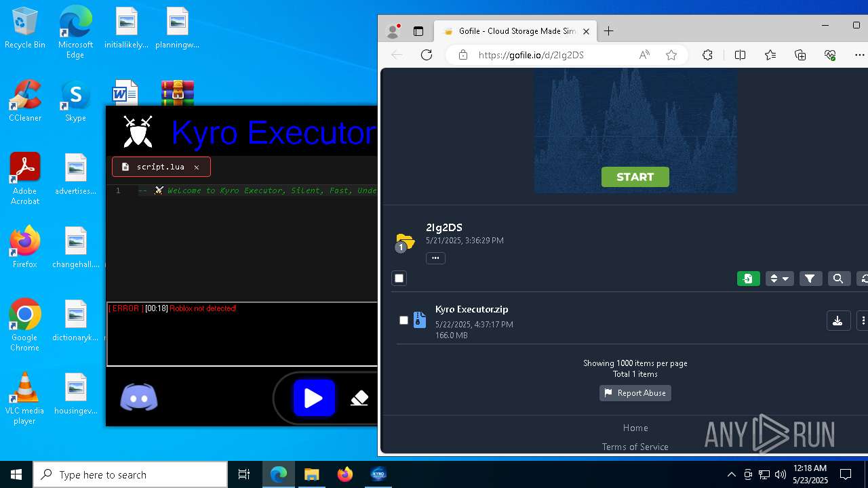The height and width of the screenshot is (488, 868).
Task: Open Recycle Bin on desktop
Action: point(24,28)
